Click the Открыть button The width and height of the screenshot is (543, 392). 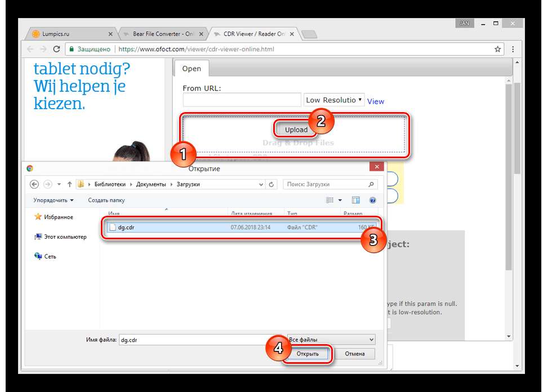point(308,354)
